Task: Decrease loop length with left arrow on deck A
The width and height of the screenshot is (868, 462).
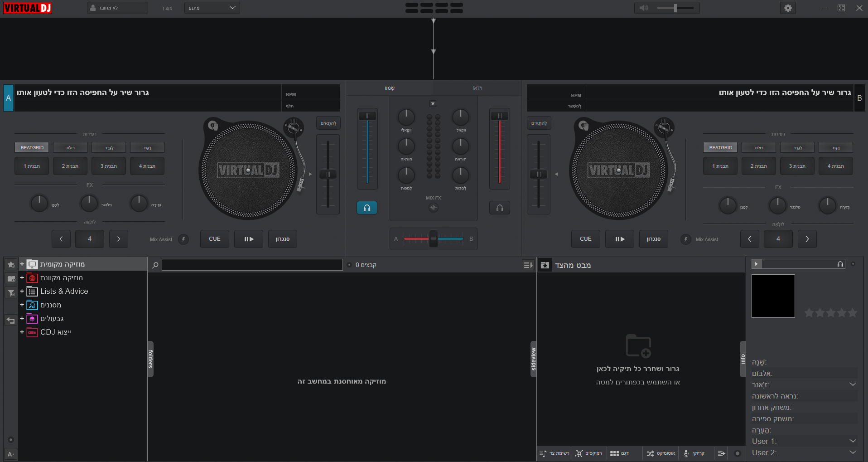Action: pos(61,239)
